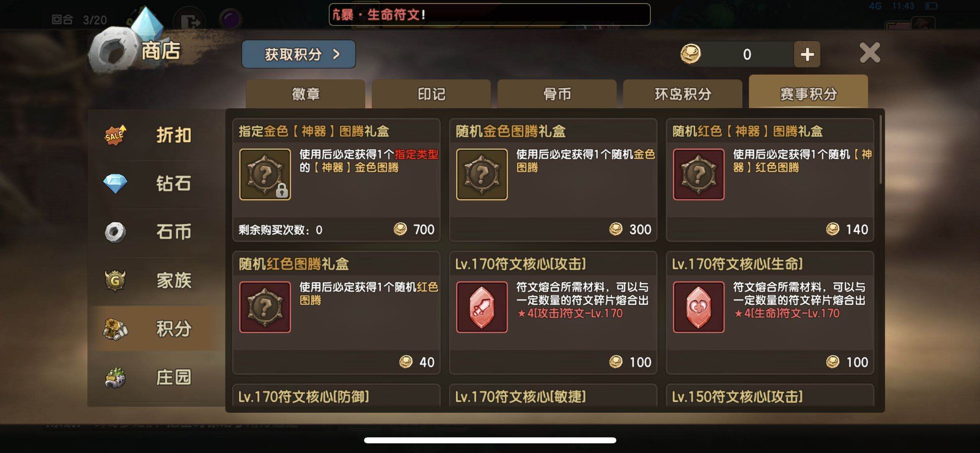Viewport: 980px width, 453px height.
Task: Switch to the 骨币 tab
Action: click(x=557, y=94)
